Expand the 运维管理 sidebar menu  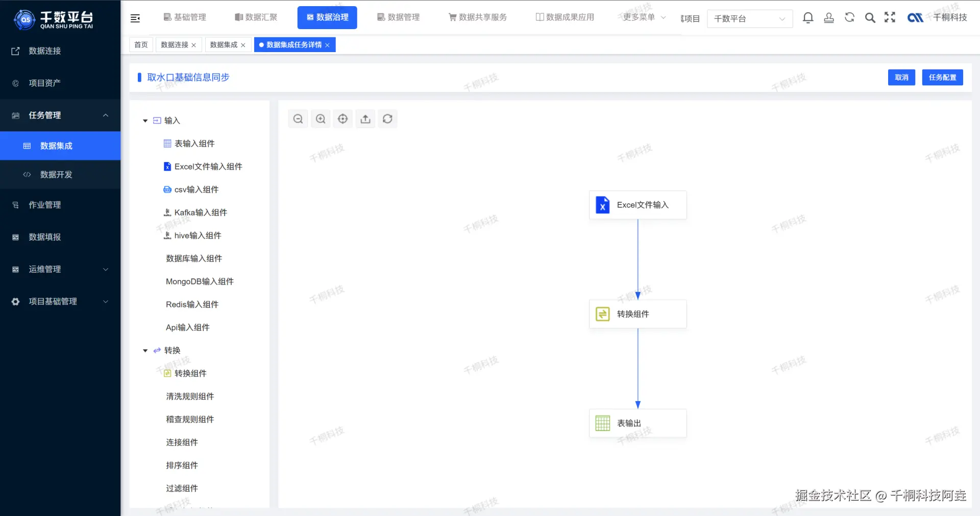tap(106, 269)
